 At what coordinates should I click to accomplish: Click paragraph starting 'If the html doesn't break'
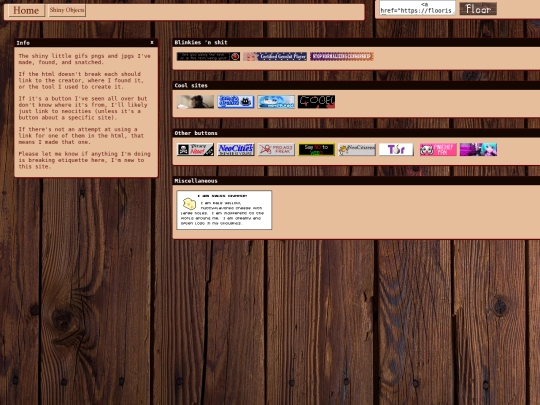[x=81, y=80]
